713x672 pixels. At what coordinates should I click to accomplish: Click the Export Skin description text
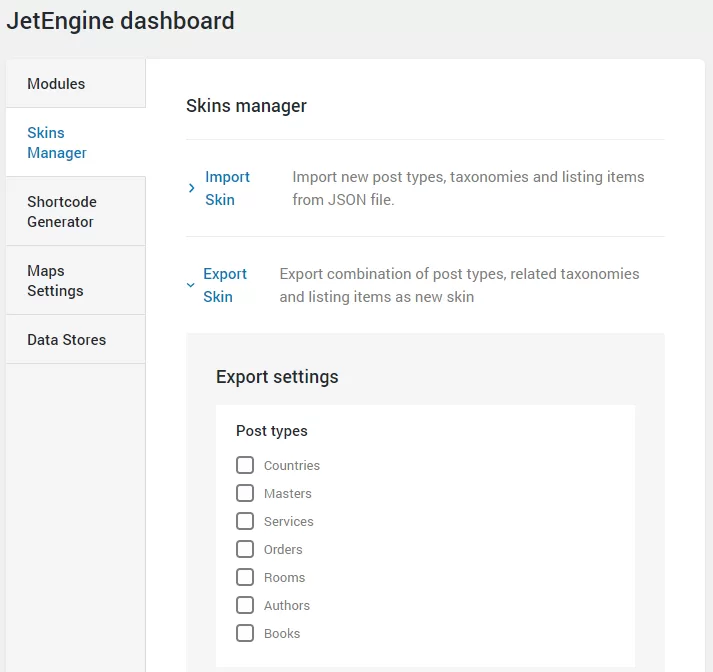point(459,285)
